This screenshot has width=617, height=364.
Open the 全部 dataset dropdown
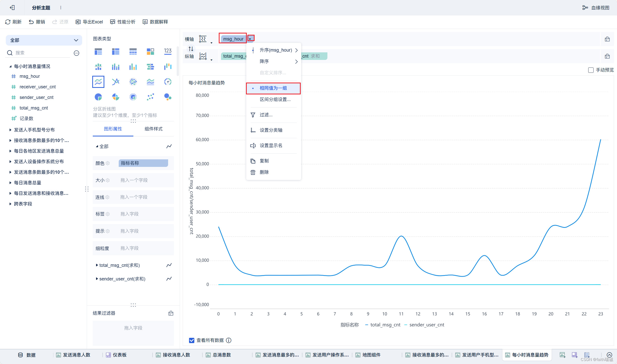[x=44, y=40]
